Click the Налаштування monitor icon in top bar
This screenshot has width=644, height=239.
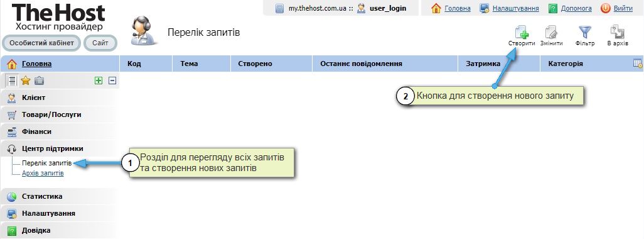coord(485,8)
